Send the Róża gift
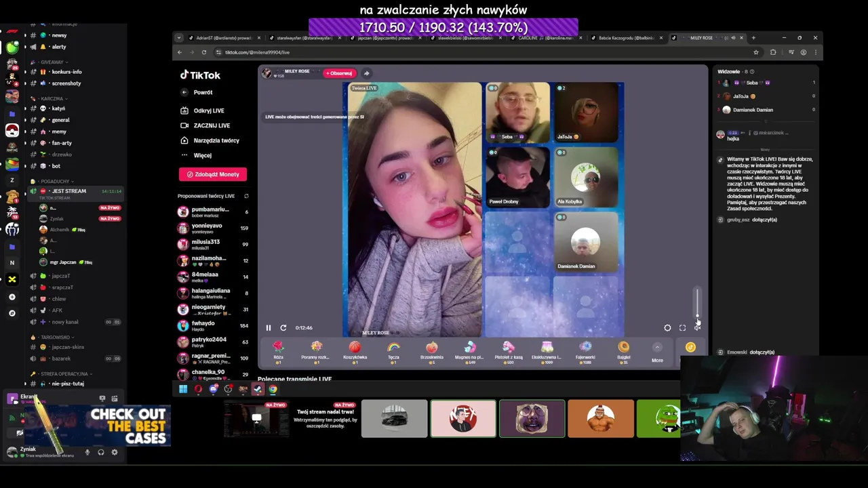This screenshot has height=488, width=868. click(278, 351)
